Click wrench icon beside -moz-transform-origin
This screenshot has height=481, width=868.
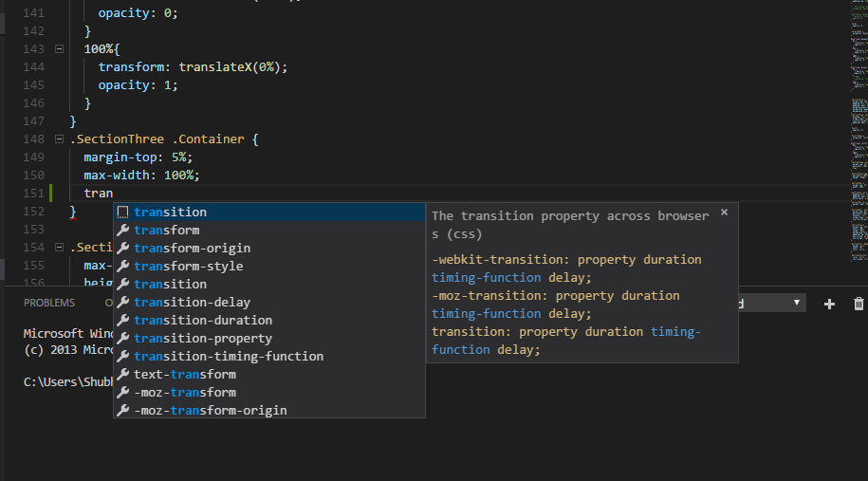click(123, 410)
